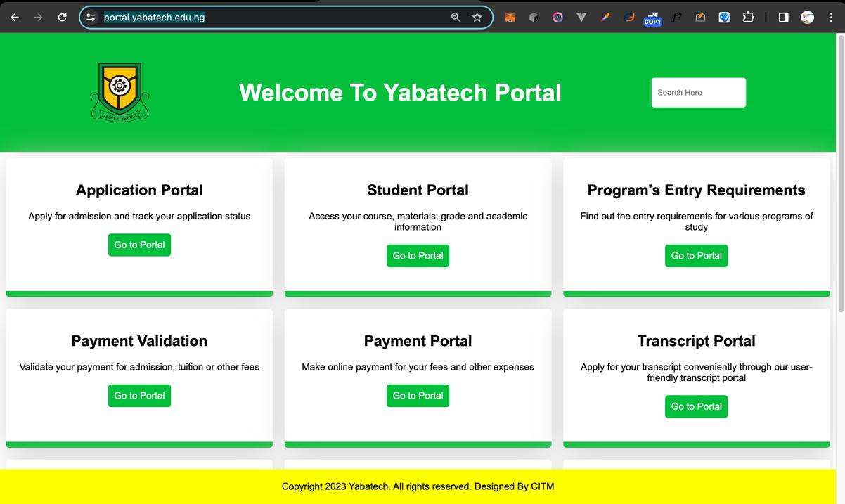Open the zoom magnifier in address bar
Image resolution: width=845 pixels, height=504 pixels.
pyautogui.click(x=456, y=17)
